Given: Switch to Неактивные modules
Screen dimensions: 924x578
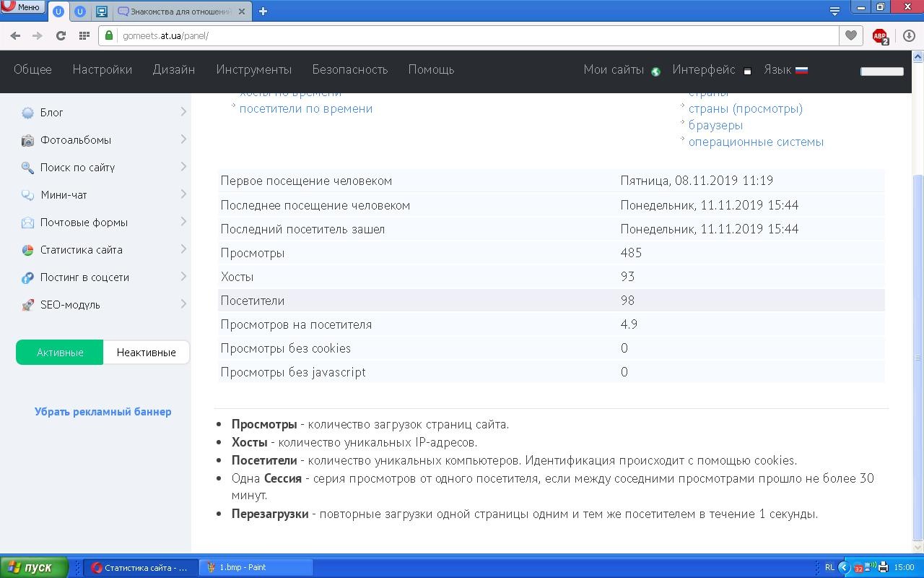Looking at the screenshot, I should [x=147, y=353].
